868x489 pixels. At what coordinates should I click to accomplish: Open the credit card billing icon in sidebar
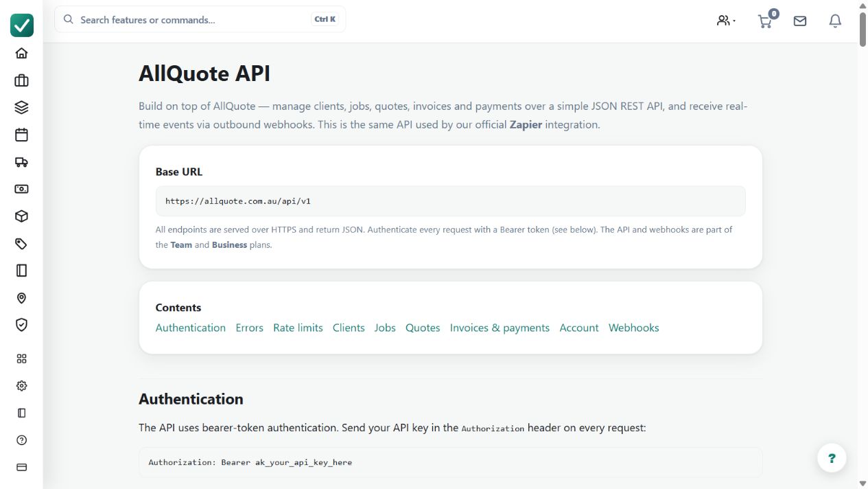pos(21,467)
